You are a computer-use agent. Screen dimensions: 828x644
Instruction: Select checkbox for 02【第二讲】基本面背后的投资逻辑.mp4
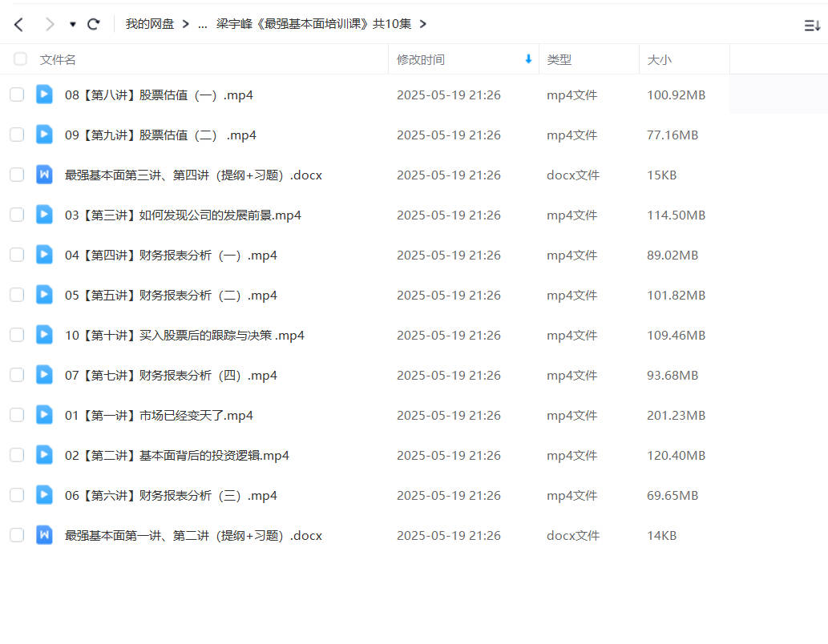[x=17, y=455]
